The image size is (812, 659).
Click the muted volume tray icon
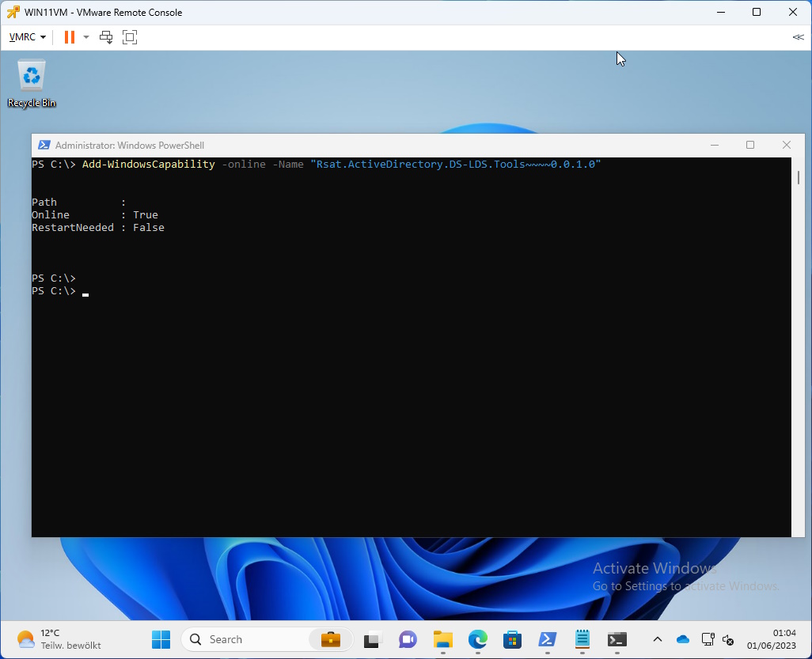[728, 640]
